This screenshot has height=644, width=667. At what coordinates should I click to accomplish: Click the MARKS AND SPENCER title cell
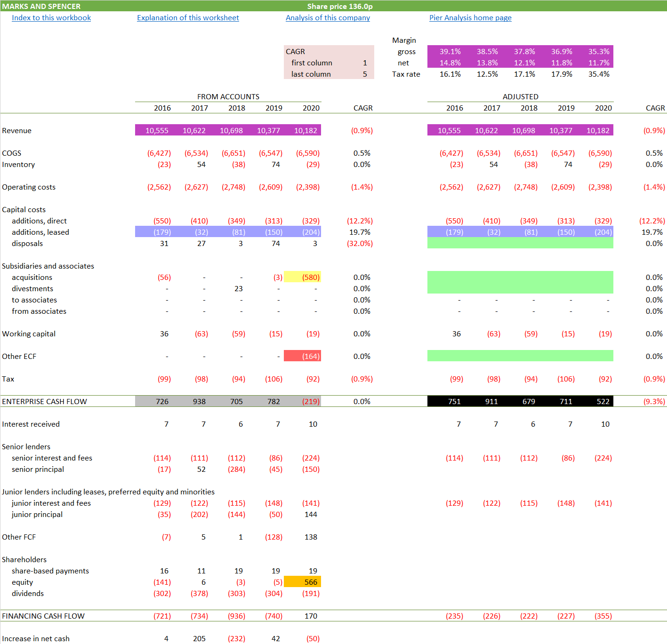click(x=41, y=6)
